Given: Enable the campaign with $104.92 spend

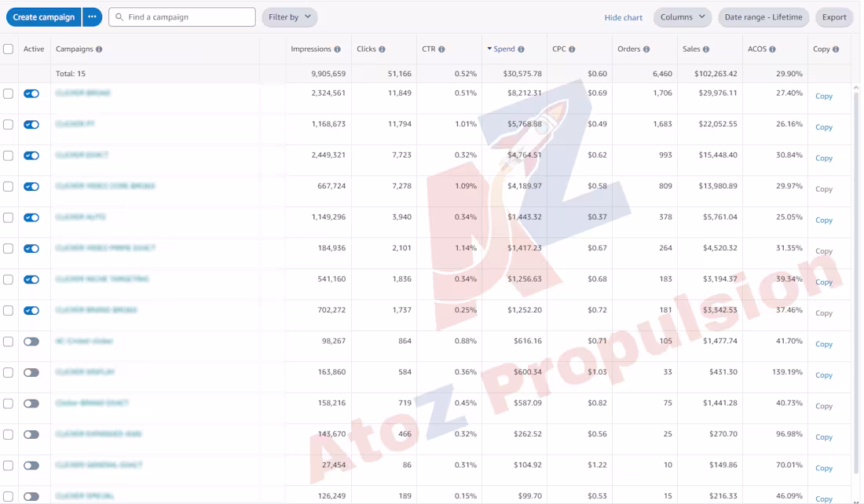Looking at the screenshot, I should 31,466.
